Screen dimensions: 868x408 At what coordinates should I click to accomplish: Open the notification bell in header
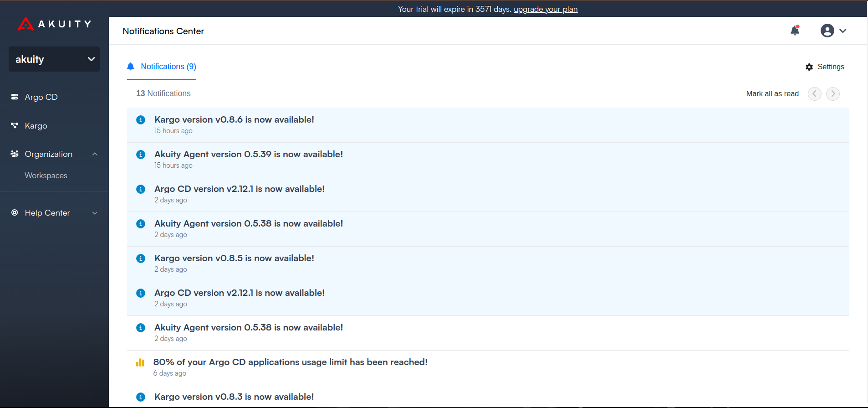click(795, 31)
